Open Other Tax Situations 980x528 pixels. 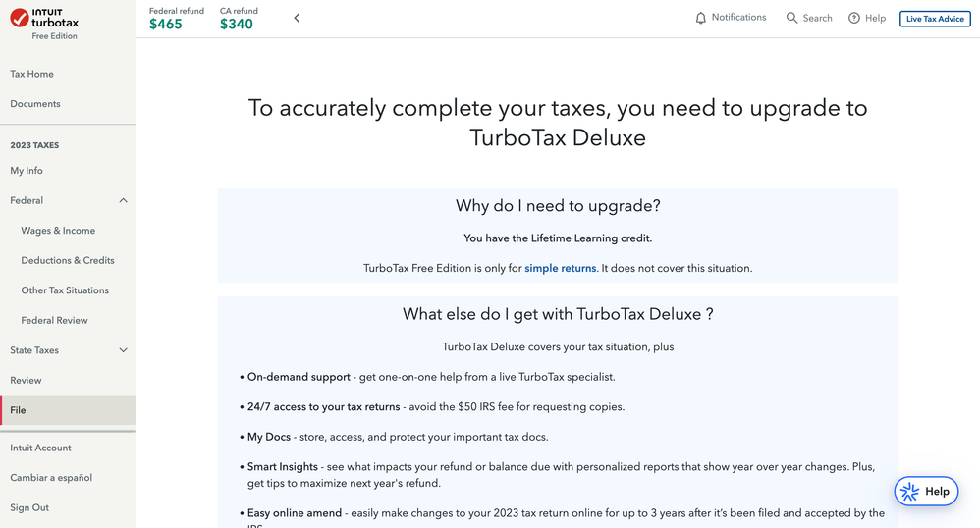[65, 290]
